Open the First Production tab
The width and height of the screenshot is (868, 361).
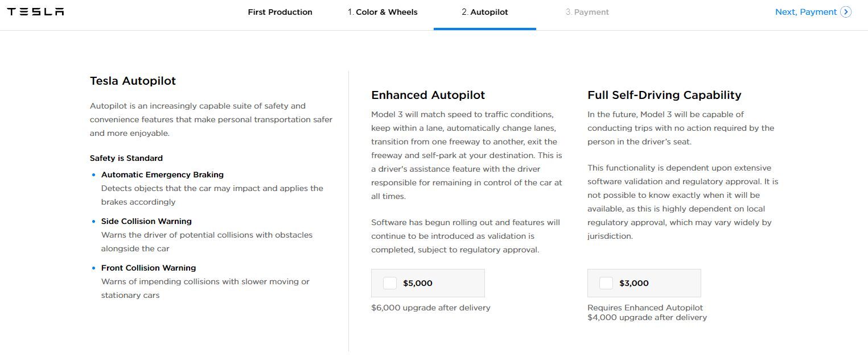[x=280, y=12]
